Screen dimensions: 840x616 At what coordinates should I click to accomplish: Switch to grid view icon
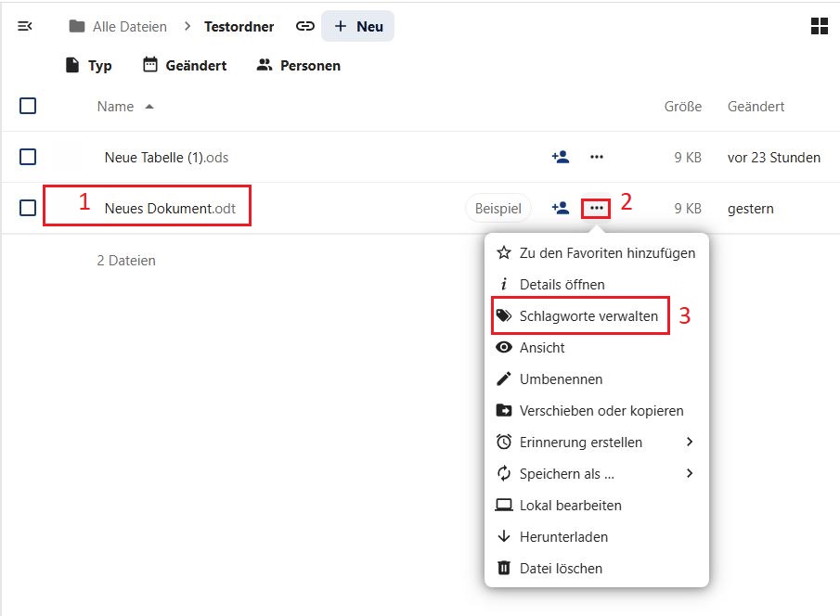[819, 26]
